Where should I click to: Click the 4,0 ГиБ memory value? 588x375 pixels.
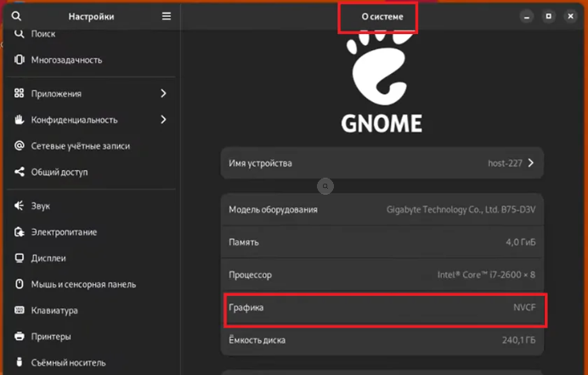point(521,242)
